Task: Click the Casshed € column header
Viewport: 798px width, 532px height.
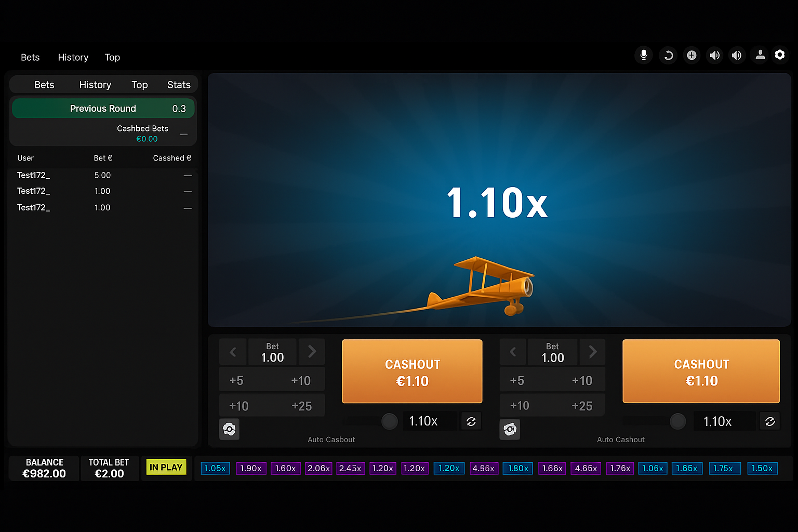Action: [172, 158]
